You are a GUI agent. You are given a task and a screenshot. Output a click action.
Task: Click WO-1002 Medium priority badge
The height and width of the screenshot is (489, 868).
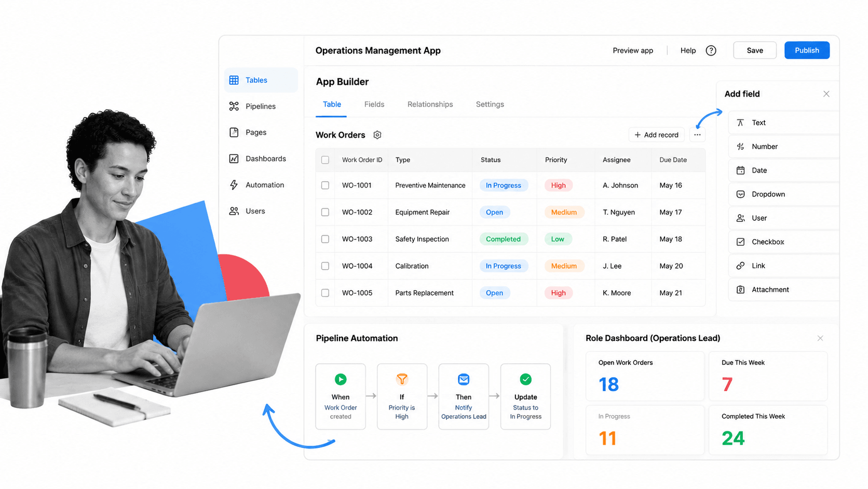[x=564, y=212]
